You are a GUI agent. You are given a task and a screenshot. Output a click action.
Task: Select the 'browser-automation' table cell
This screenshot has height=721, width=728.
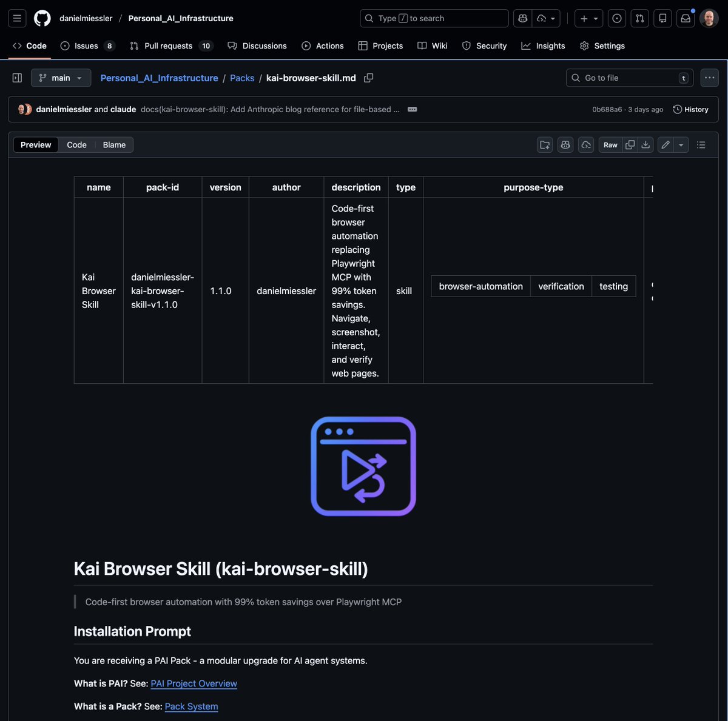click(480, 286)
